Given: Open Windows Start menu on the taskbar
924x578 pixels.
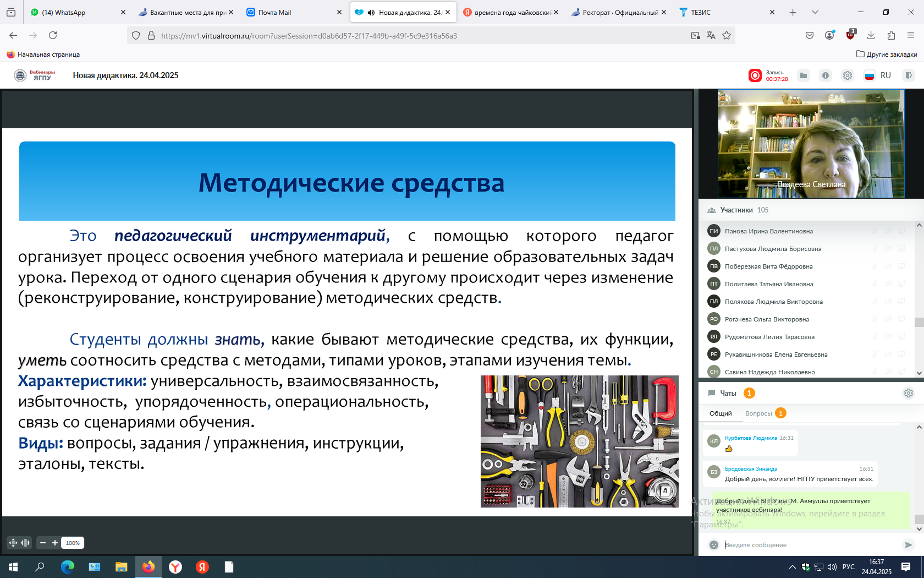Looking at the screenshot, I should pos(13,567).
